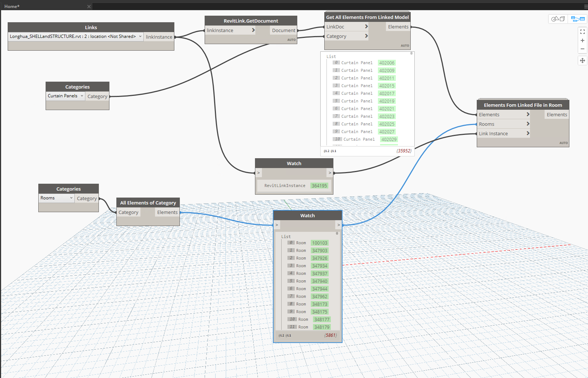Zoom out of the graph canvas
This screenshot has width=588, height=378.
click(583, 49)
